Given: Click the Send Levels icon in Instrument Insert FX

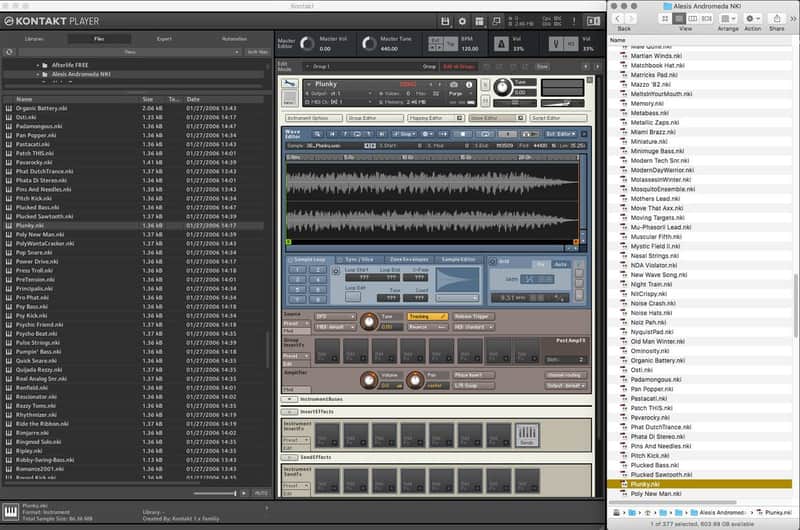Looking at the screenshot, I should (527, 435).
